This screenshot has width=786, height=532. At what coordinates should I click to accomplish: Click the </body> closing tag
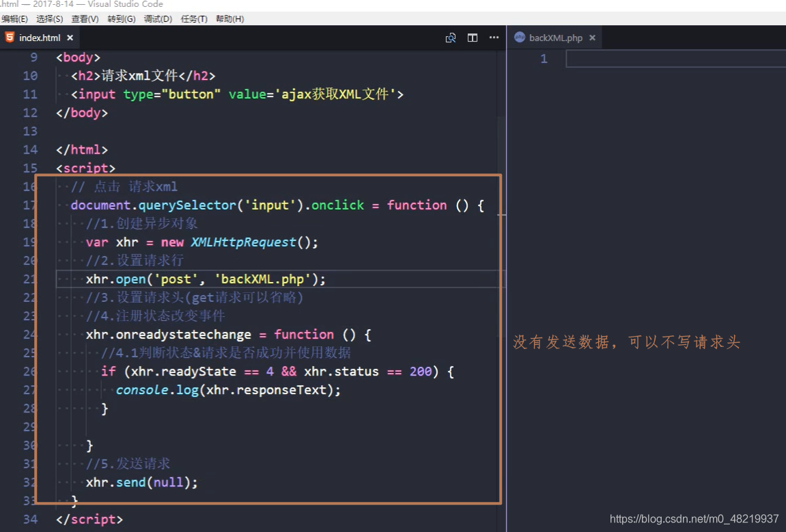[x=82, y=113]
